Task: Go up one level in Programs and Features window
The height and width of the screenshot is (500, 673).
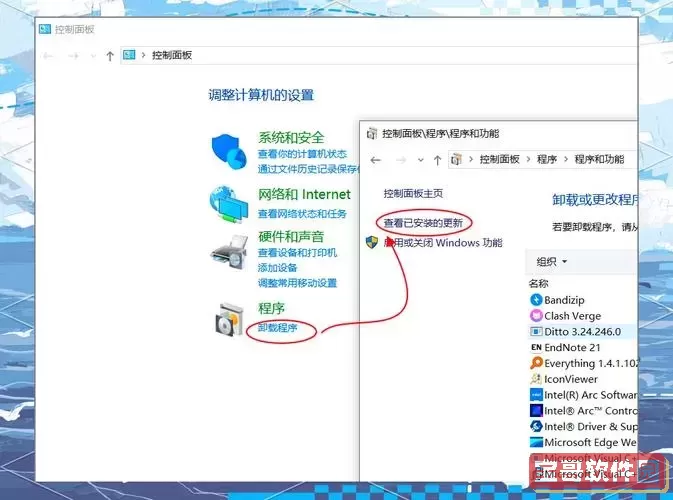Action: (x=437, y=160)
